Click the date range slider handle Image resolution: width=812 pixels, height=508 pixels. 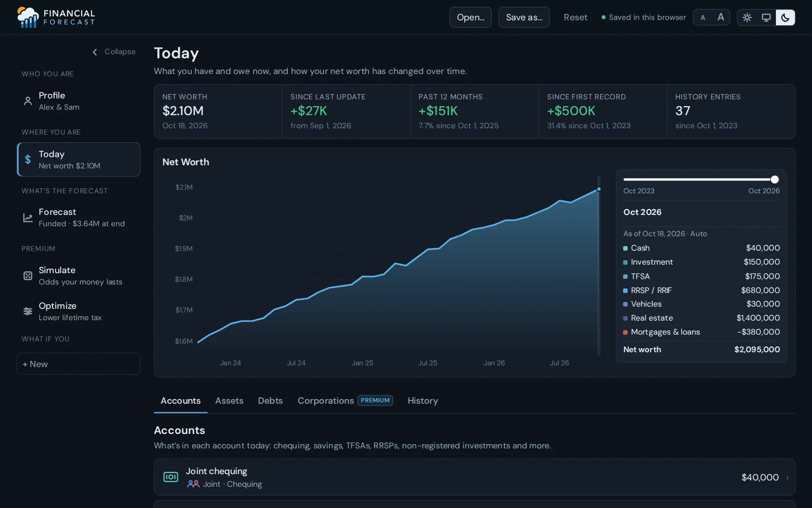click(775, 179)
